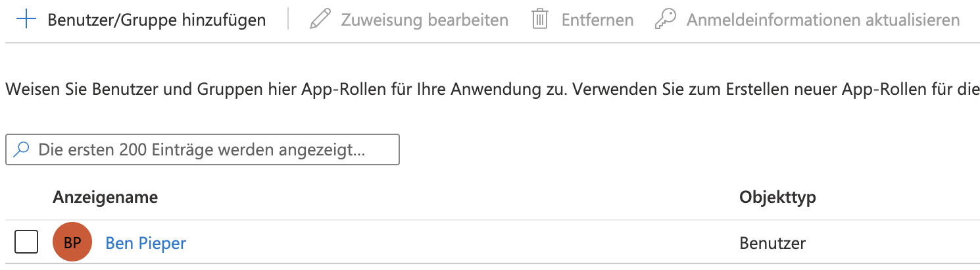Viewport: 980px width, 270px height.
Task: Click the key credentials icon
Action: [666, 20]
